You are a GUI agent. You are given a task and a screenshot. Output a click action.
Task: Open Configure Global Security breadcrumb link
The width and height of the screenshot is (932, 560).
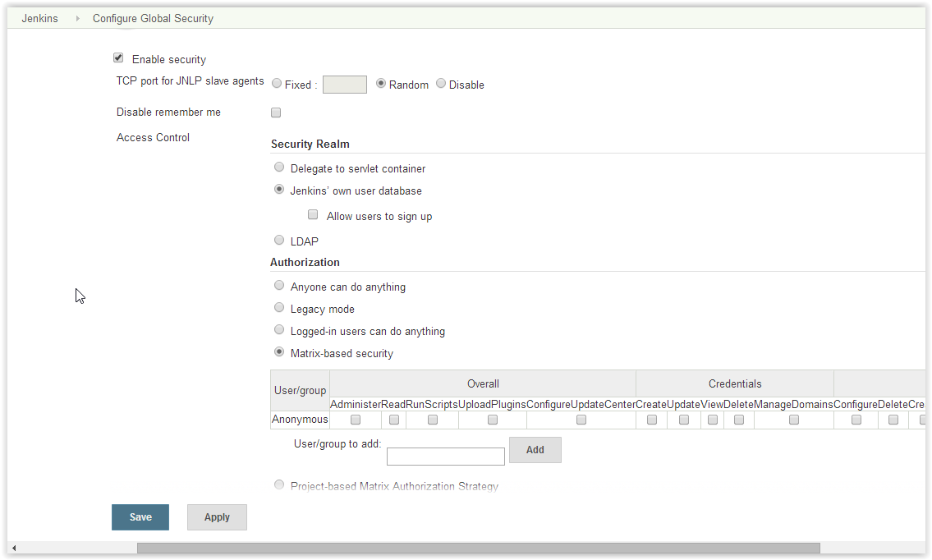[153, 18]
